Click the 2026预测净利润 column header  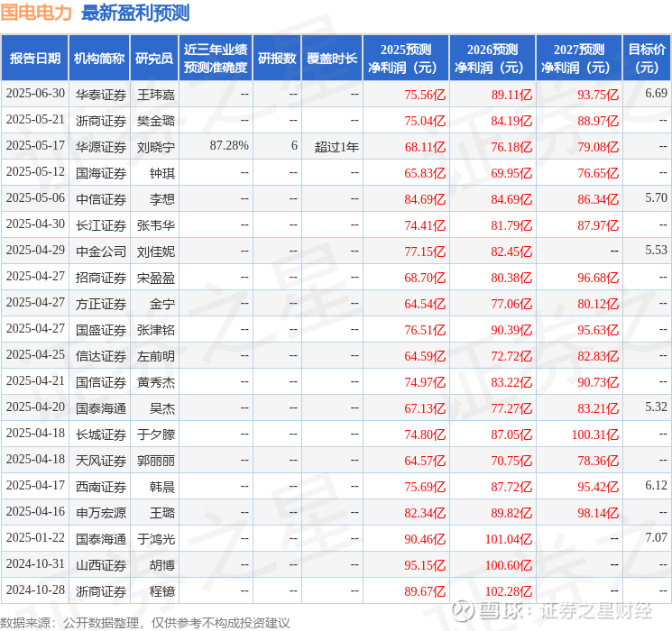492,59
